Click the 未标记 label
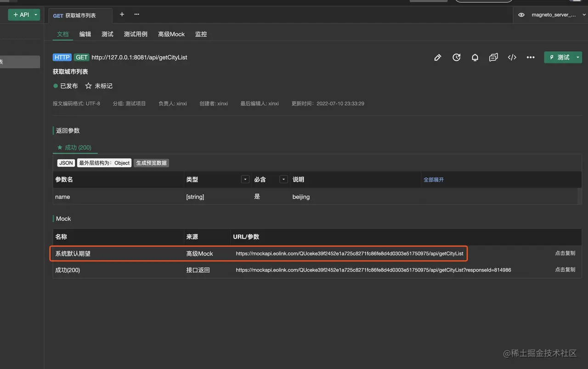 (x=103, y=86)
